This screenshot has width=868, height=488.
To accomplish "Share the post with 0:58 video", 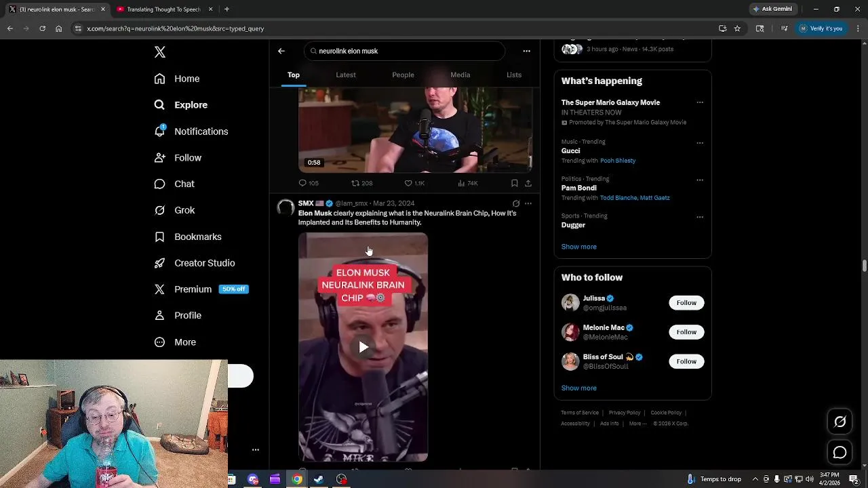I will tap(528, 183).
